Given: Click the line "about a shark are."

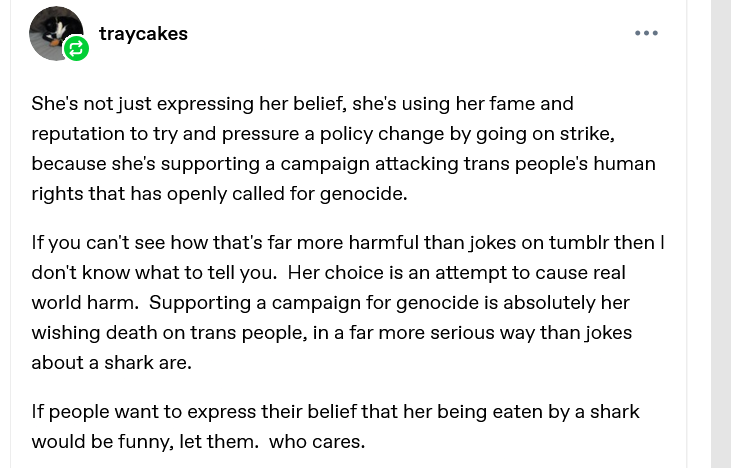Looking at the screenshot, I should 111,362.
